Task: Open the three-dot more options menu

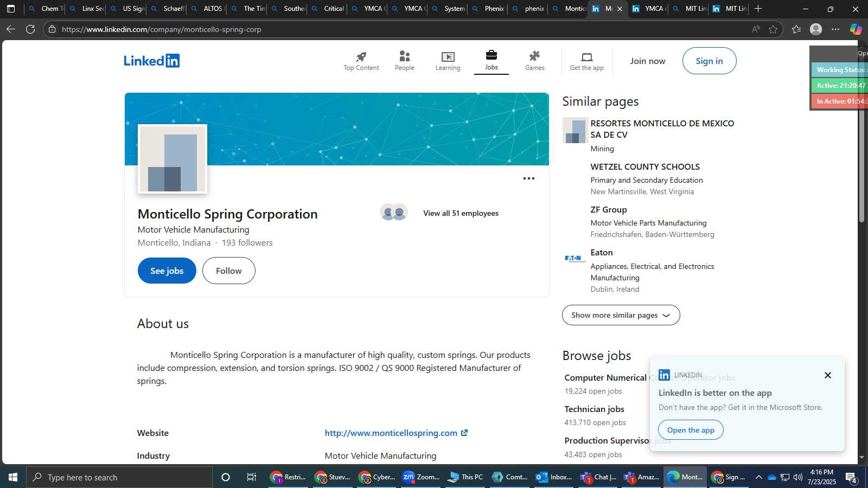Action: 528,178
